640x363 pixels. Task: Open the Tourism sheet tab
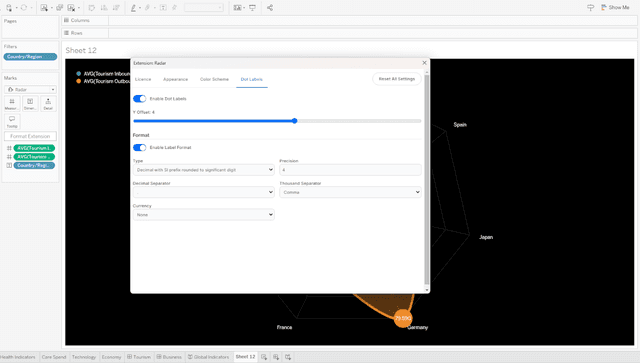click(x=139, y=357)
